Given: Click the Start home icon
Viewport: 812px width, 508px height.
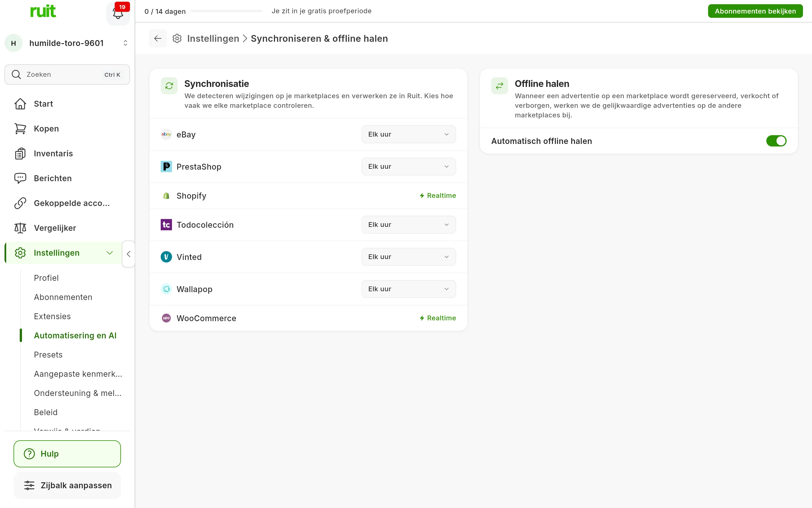Looking at the screenshot, I should click(x=20, y=104).
